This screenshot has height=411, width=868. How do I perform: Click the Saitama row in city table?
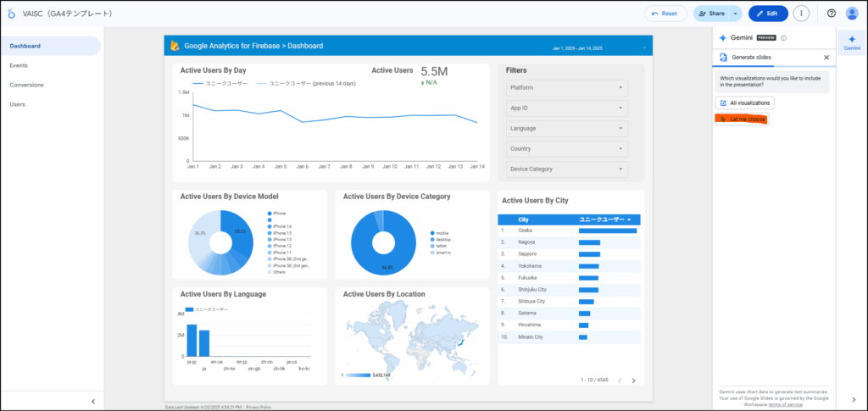(569, 313)
